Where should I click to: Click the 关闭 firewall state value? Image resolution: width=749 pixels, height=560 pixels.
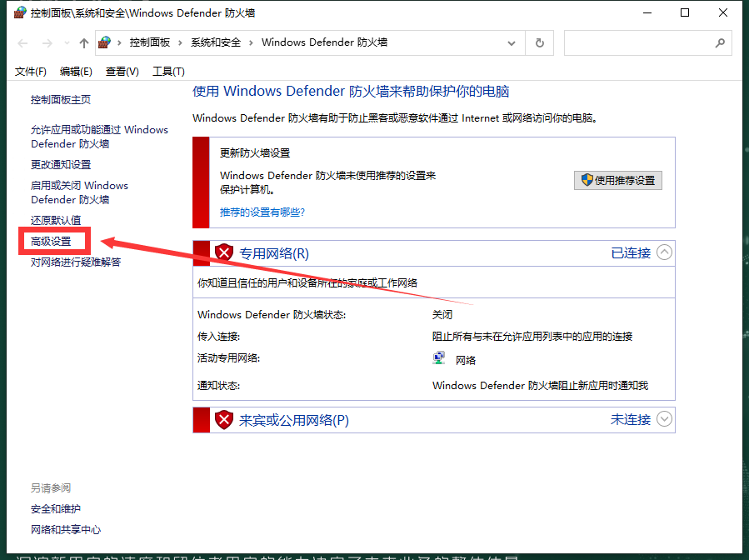[442, 315]
